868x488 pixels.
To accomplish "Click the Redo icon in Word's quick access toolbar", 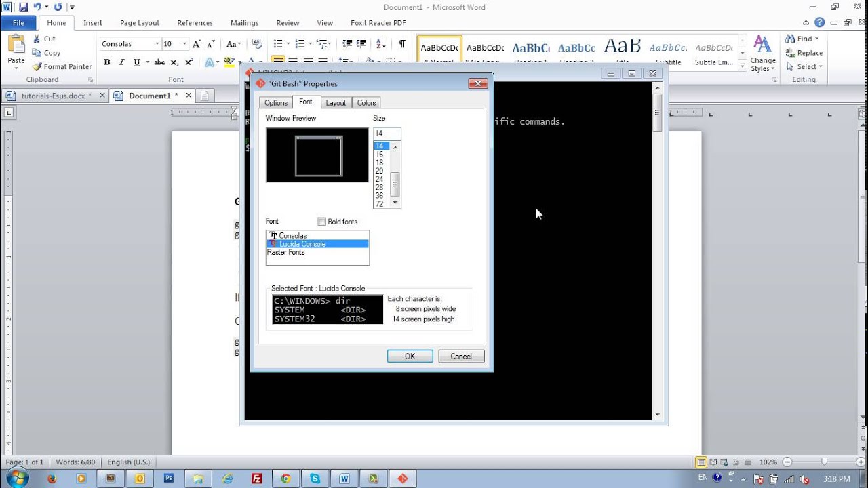I will (x=58, y=7).
